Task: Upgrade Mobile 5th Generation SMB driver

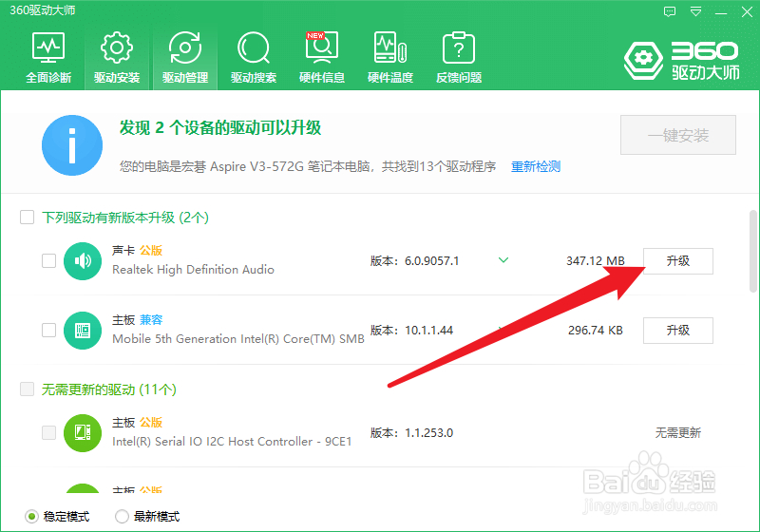Action: click(x=678, y=331)
